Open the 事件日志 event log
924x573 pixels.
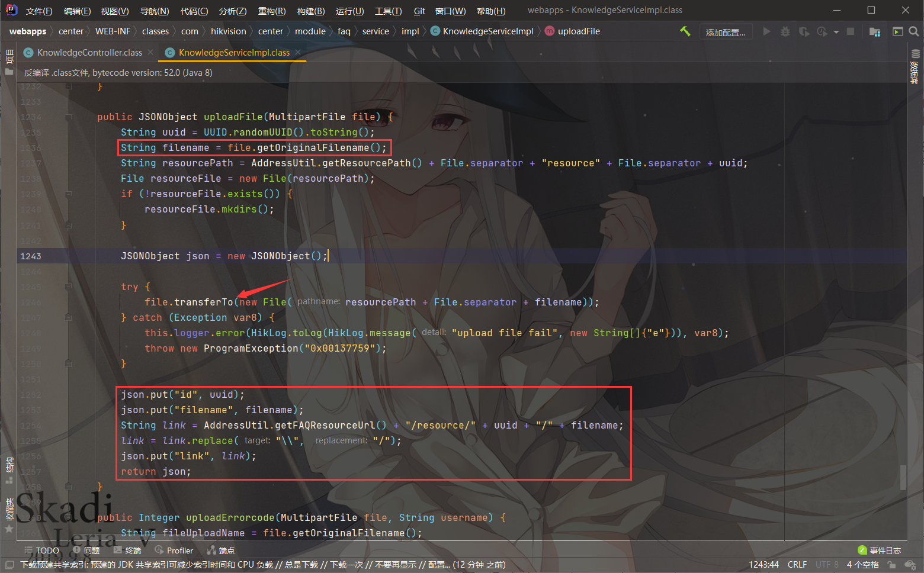click(x=880, y=551)
